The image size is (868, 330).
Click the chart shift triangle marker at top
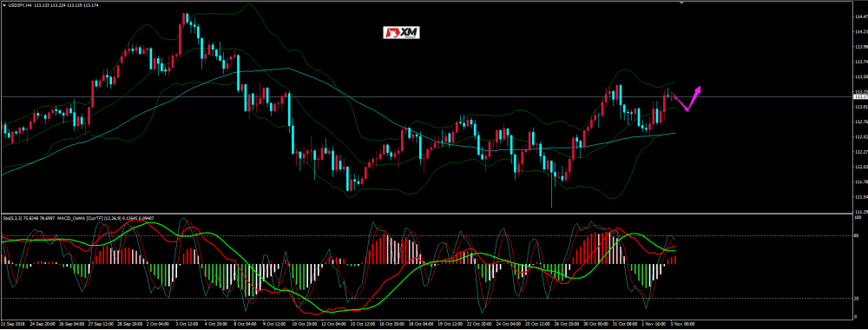click(681, 3)
